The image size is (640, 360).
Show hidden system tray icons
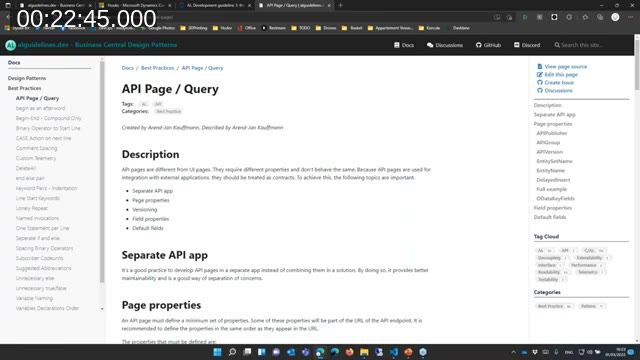(x=513, y=352)
